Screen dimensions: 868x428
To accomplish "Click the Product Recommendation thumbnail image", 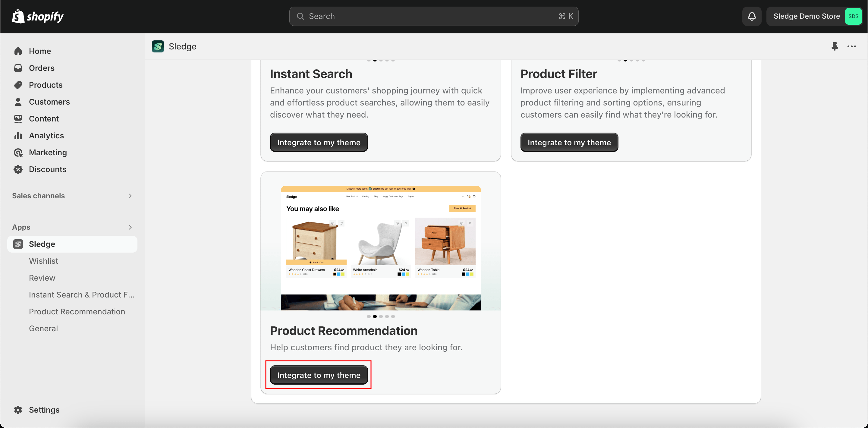I will click(x=381, y=248).
